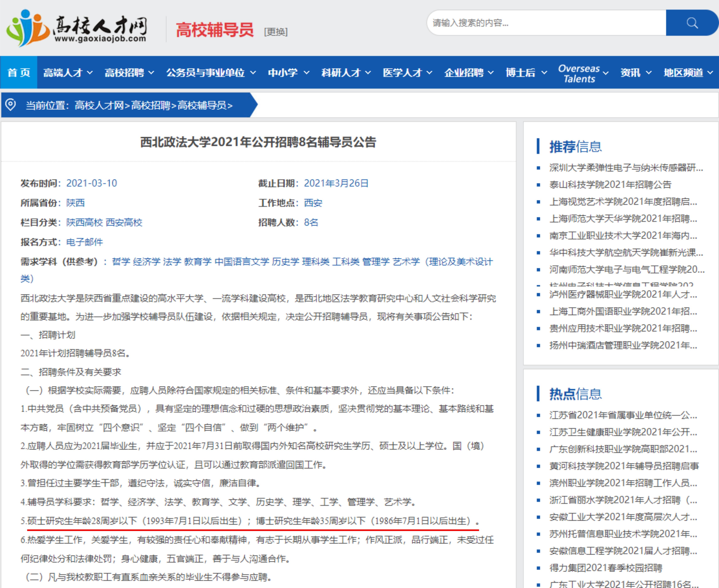Click the 法学 subject link

(x=172, y=262)
